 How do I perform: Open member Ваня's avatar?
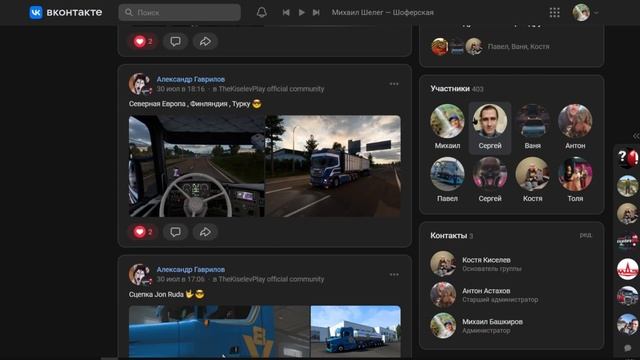533,121
